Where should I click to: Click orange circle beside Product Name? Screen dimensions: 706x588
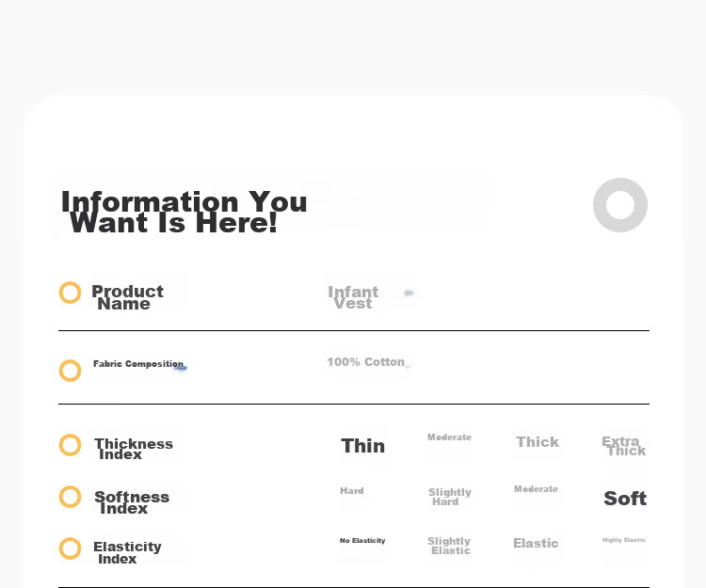click(71, 293)
